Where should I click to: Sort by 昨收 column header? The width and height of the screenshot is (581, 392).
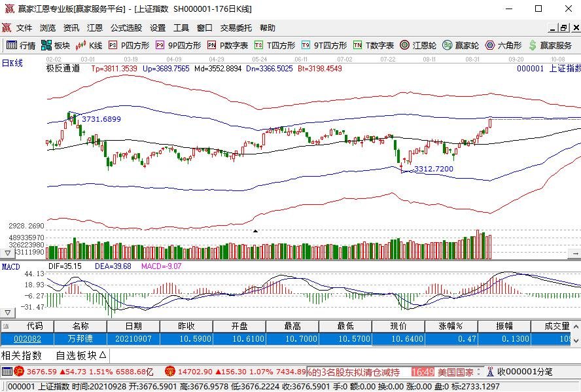tap(186, 326)
